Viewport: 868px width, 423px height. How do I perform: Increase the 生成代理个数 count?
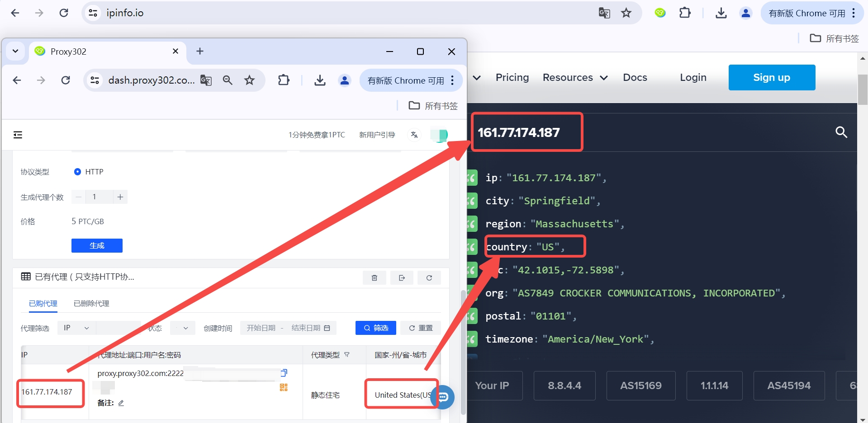[120, 197]
